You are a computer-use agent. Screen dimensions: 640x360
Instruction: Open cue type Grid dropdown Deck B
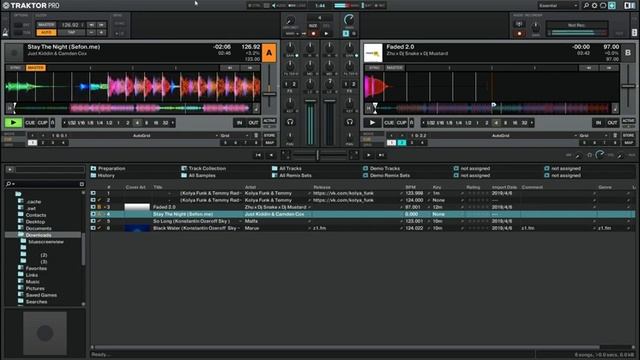click(x=593, y=136)
